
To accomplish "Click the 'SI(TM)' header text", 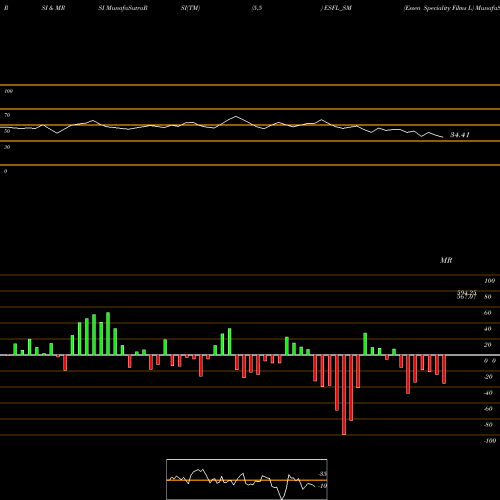I will (x=190, y=8).
